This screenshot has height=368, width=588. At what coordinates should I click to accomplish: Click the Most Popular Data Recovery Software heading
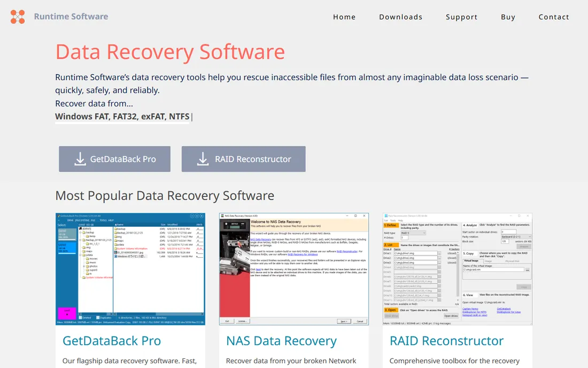pyautogui.click(x=165, y=195)
